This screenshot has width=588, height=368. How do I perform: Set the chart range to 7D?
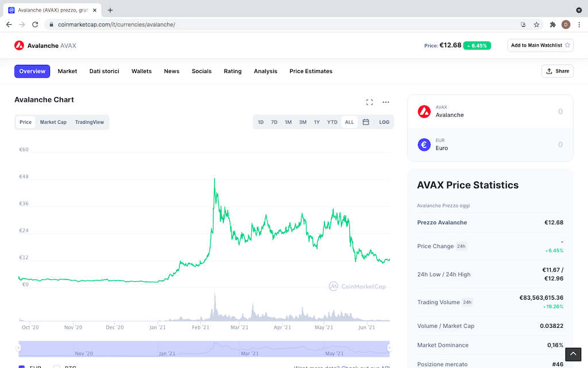[x=274, y=122]
